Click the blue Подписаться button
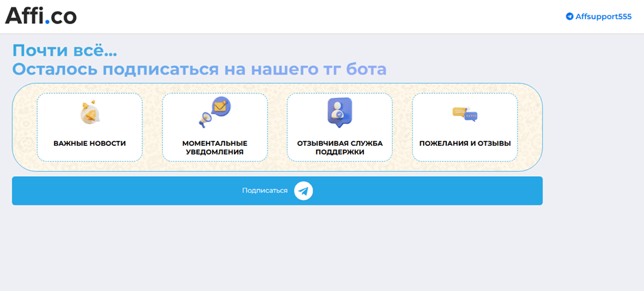Image resolution: width=644 pixels, height=291 pixels. click(x=277, y=191)
